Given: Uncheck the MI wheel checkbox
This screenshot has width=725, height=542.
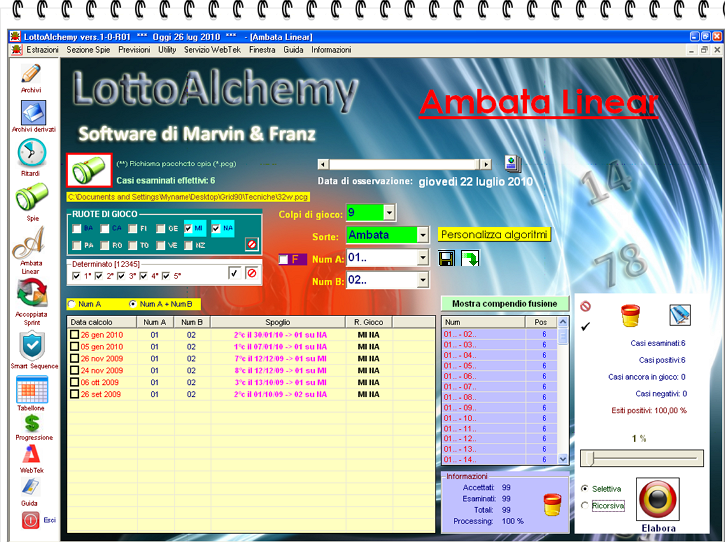Looking at the screenshot, I should 188,228.
